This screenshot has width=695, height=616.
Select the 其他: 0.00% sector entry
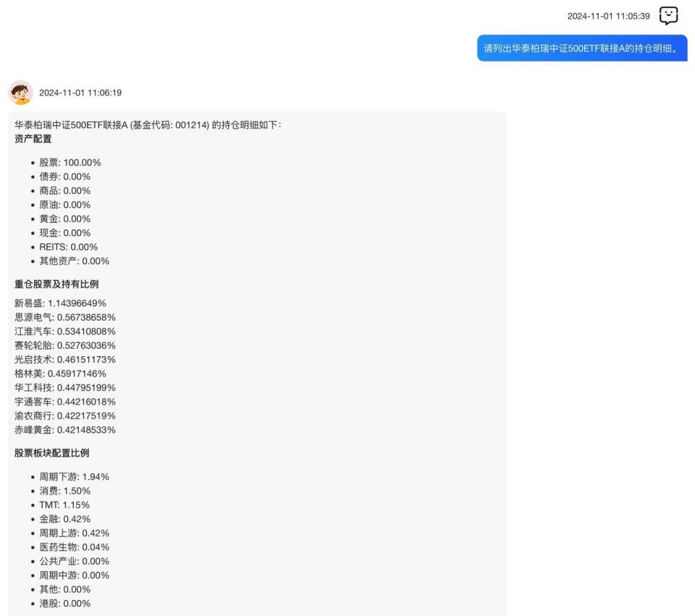click(64, 589)
